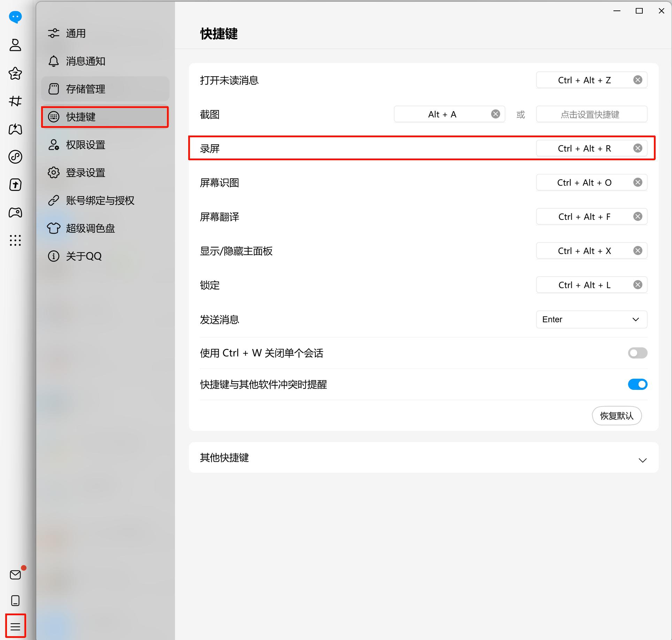
Task: Open the hamburger main menu icon
Action: (15, 627)
